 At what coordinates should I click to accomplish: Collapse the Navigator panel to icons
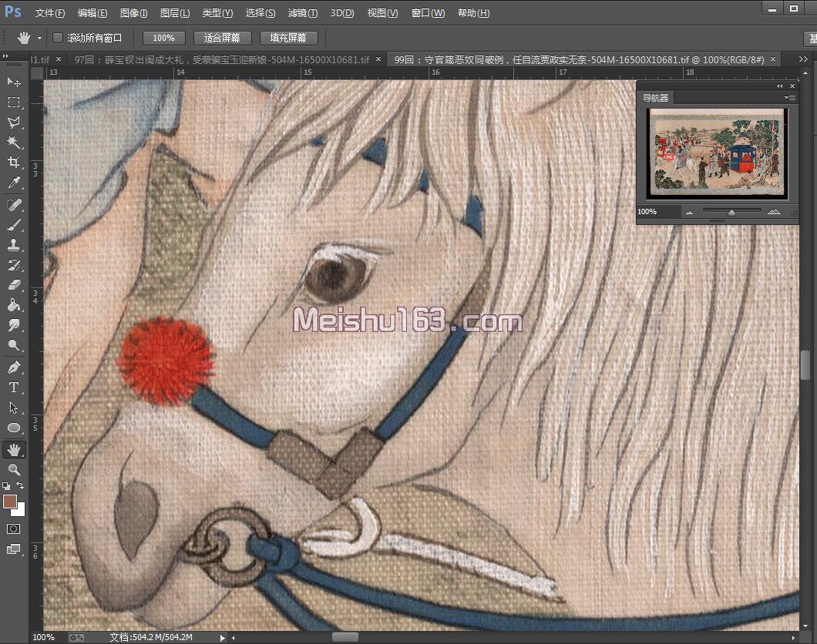tap(779, 86)
